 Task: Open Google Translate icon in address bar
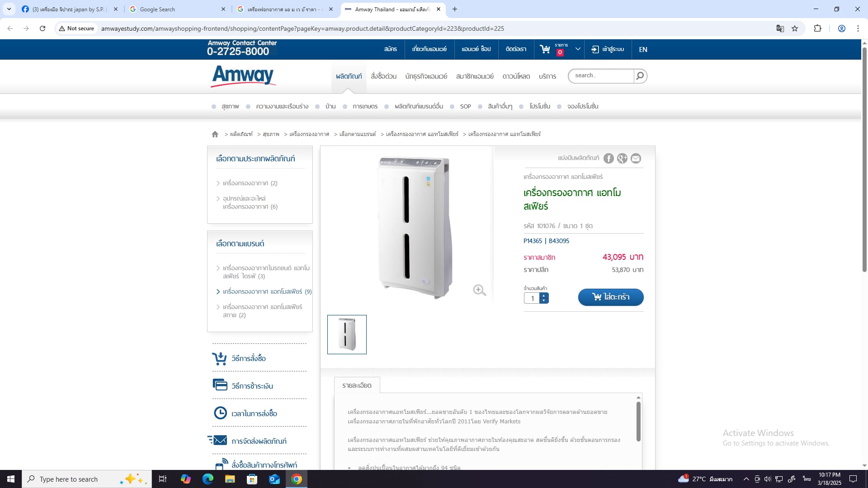(x=780, y=28)
